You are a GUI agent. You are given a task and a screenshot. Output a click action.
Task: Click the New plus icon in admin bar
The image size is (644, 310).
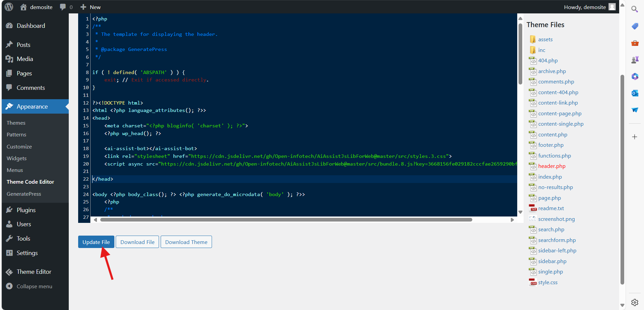(84, 7)
